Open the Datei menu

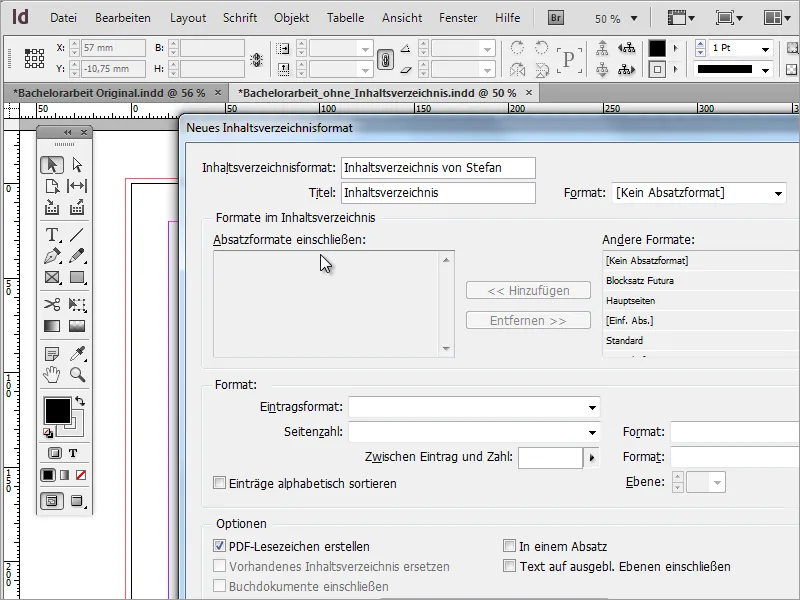63,18
